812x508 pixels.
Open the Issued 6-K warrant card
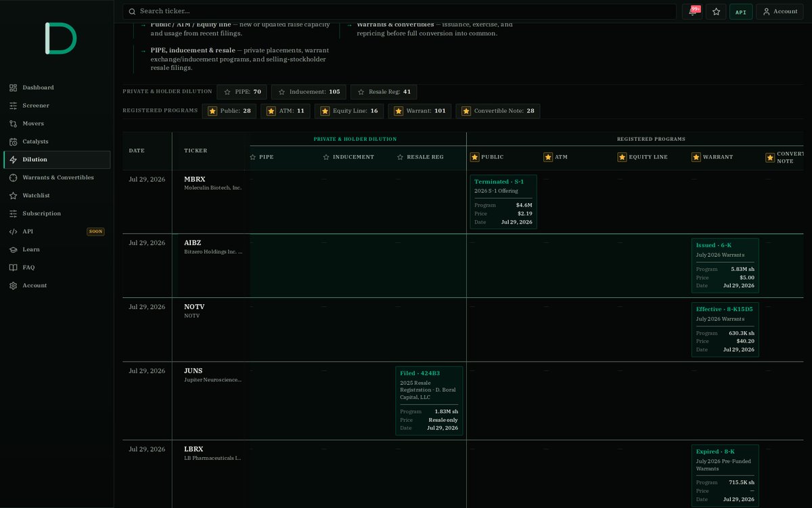coord(725,266)
